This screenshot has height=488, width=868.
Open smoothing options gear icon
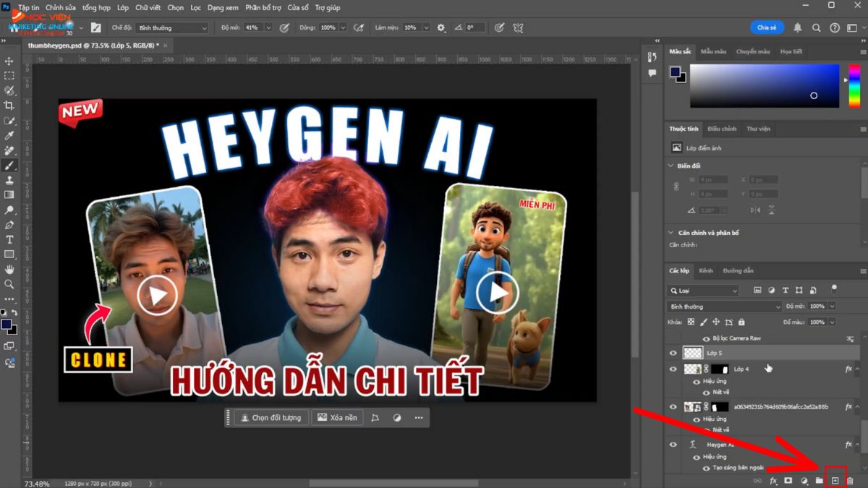(x=441, y=27)
